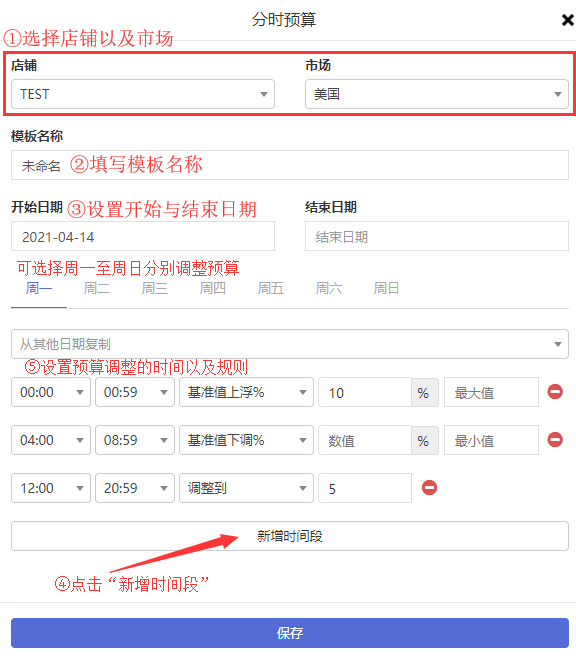
Task: Open the 店铺 TEST dropdown
Action: [143, 94]
